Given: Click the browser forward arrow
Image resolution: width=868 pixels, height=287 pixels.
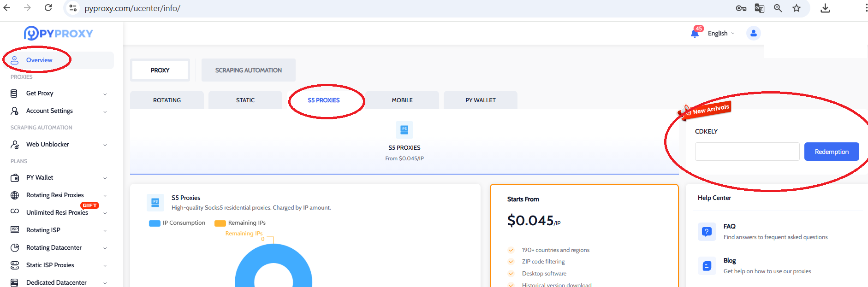Looking at the screenshot, I should tap(27, 8).
